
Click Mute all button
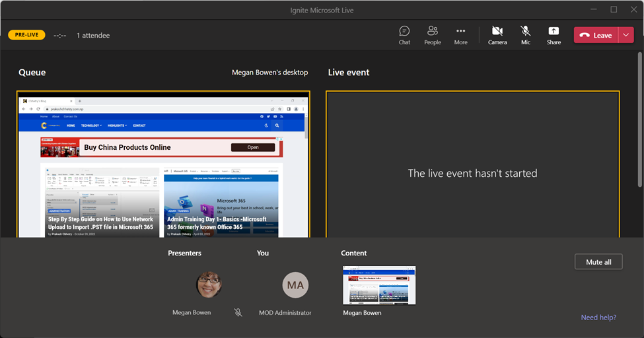598,262
